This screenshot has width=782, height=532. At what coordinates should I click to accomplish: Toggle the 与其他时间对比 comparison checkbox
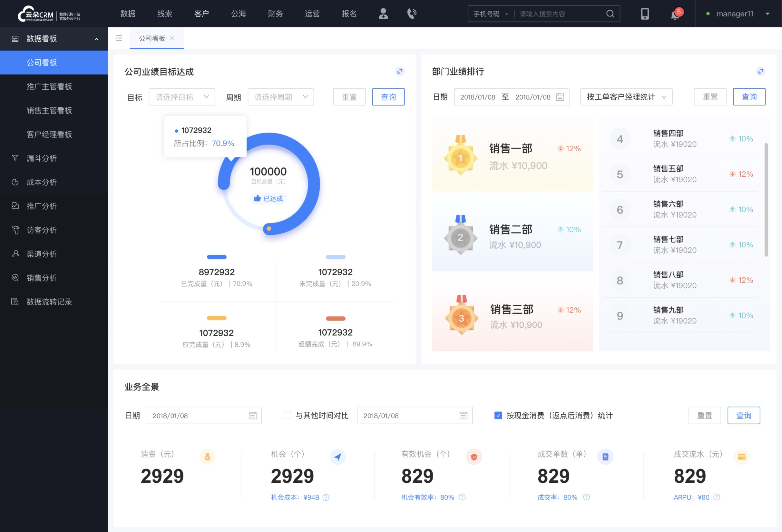point(284,415)
